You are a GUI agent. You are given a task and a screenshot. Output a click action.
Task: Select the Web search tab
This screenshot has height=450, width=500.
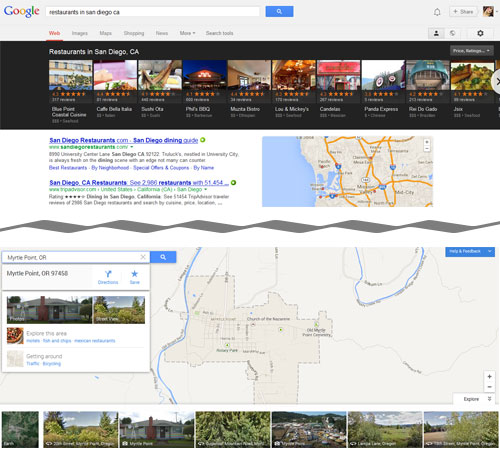pos(54,33)
